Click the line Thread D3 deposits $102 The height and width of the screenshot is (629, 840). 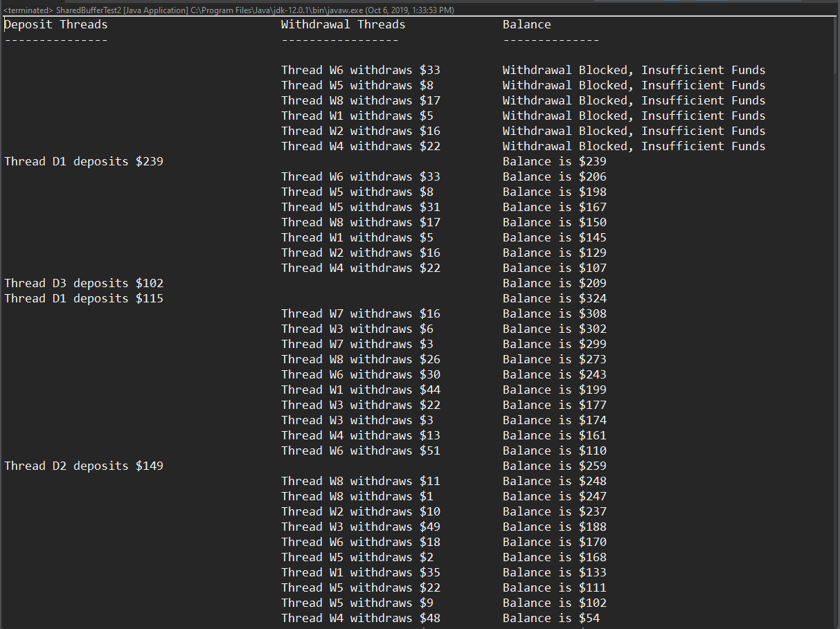point(84,284)
